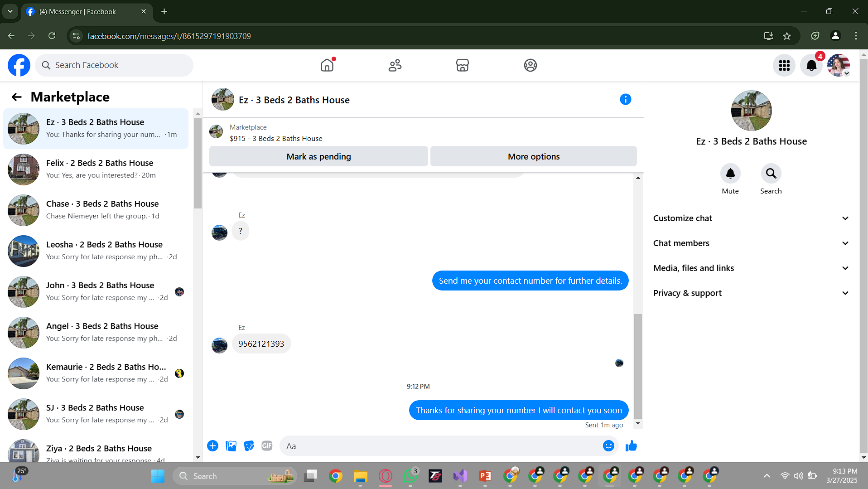The height and width of the screenshot is (489, 868).
Task: Open more actions with the plus icon
Action: point(212,446)
